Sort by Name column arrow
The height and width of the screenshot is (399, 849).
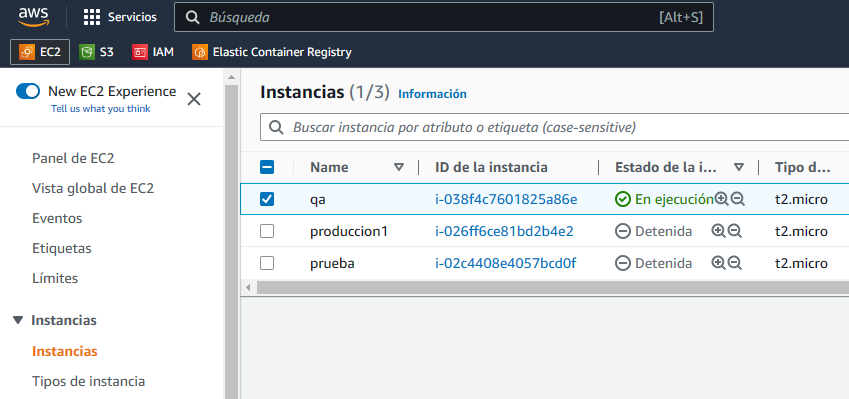click(399, 167)
